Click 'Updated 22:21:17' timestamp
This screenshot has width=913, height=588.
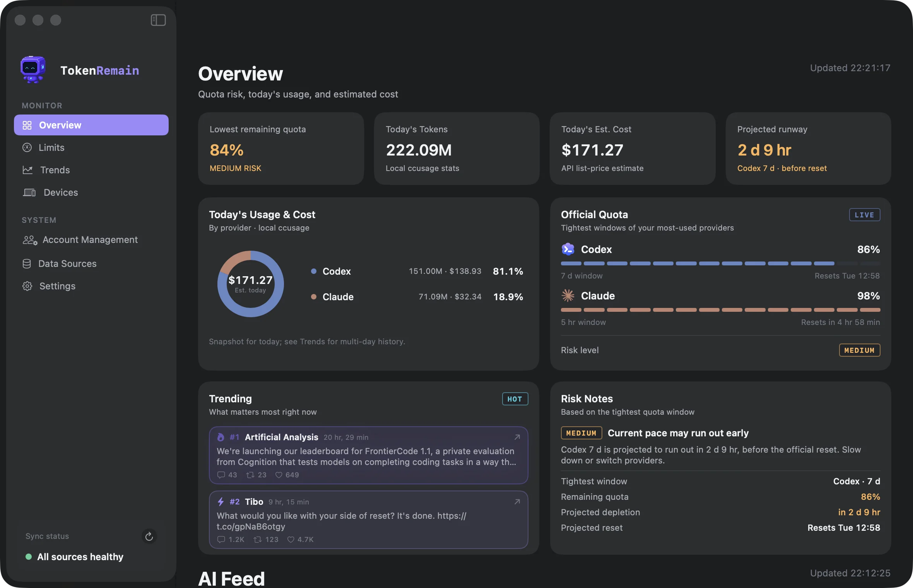(x=850, y=68)
